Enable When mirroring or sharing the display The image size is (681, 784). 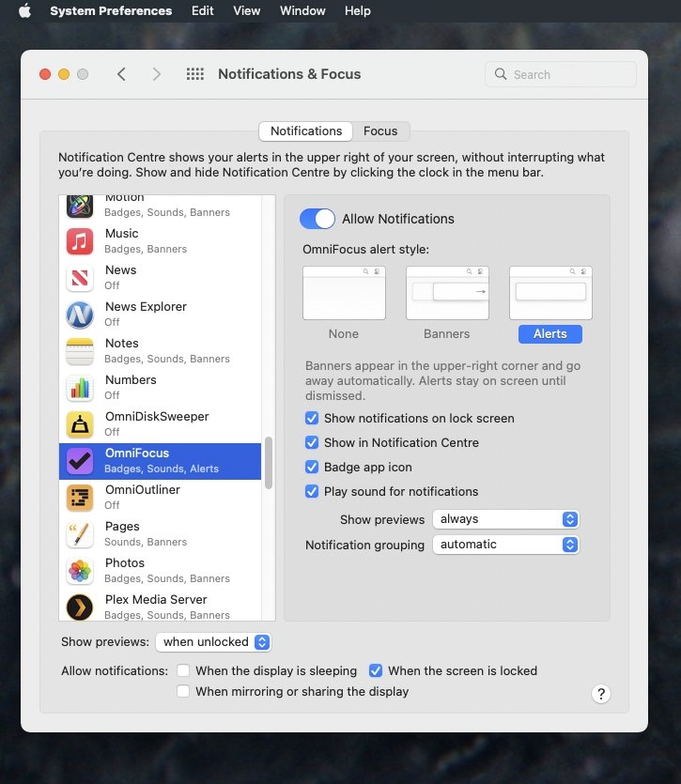(183, 691)
